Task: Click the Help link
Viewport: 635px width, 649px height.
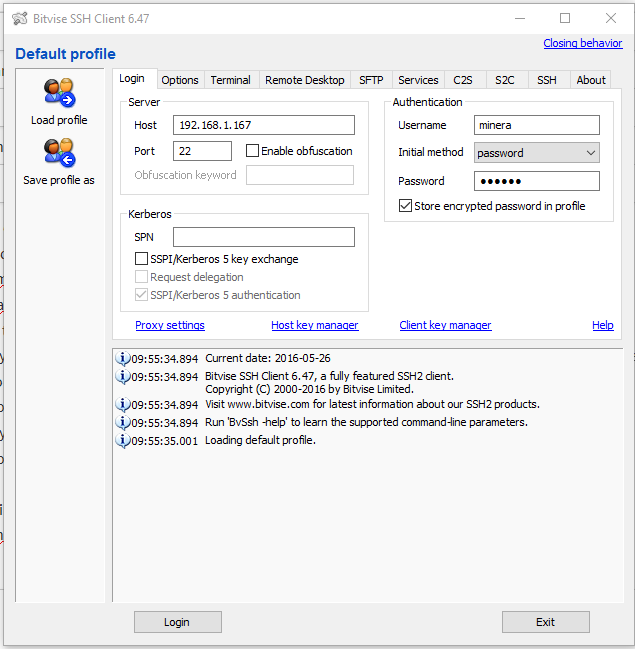Action: tap(603, 325)
